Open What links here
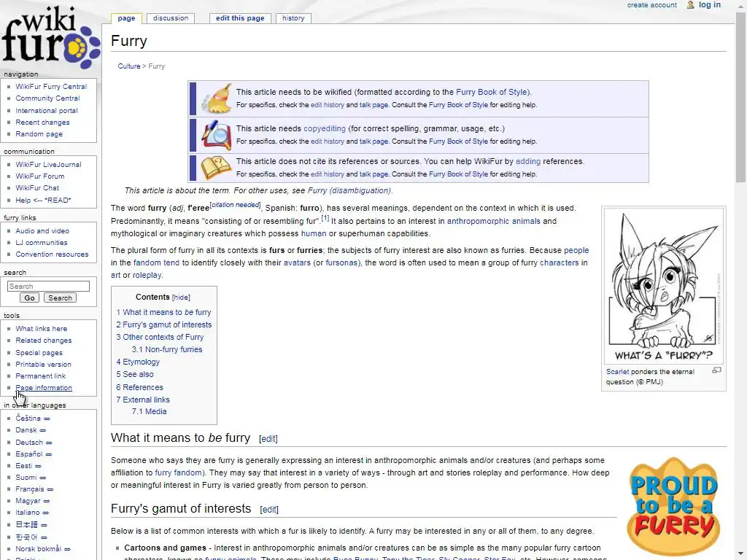 42,329
